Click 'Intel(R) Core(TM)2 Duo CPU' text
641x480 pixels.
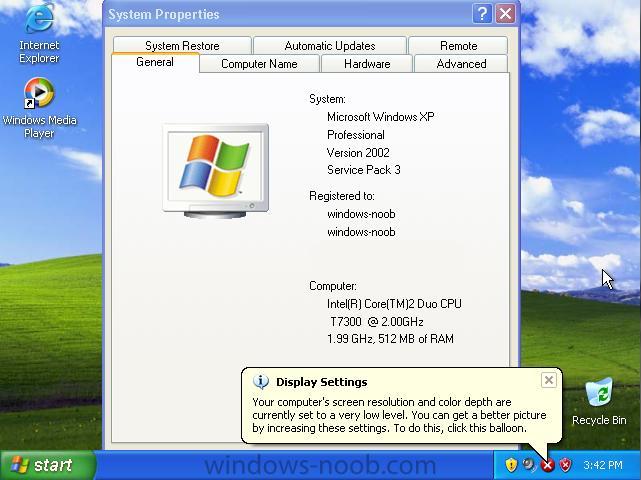point(394,304)
